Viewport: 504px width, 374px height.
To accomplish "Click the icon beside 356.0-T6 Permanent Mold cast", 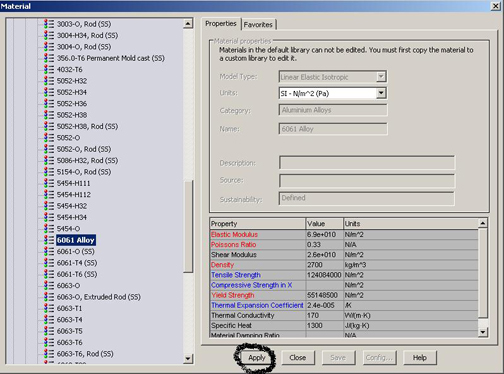I will [49, 58].
